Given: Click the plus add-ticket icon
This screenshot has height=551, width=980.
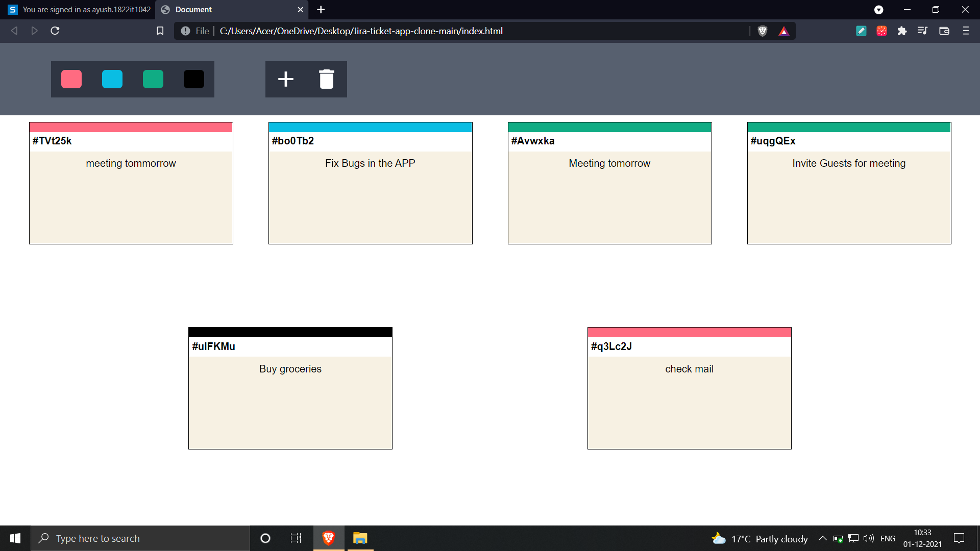Looking at the screenshot, I should 285,79.
